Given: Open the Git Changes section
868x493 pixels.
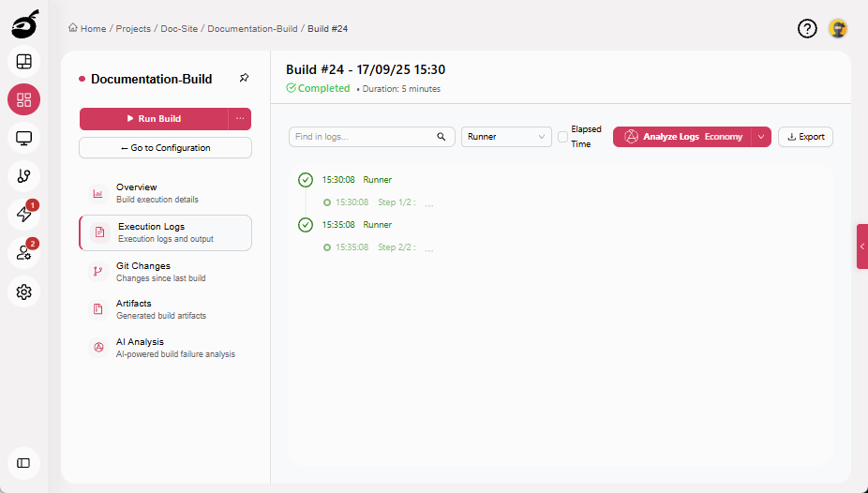Looking at the screenshot, I should click(166, 272).
